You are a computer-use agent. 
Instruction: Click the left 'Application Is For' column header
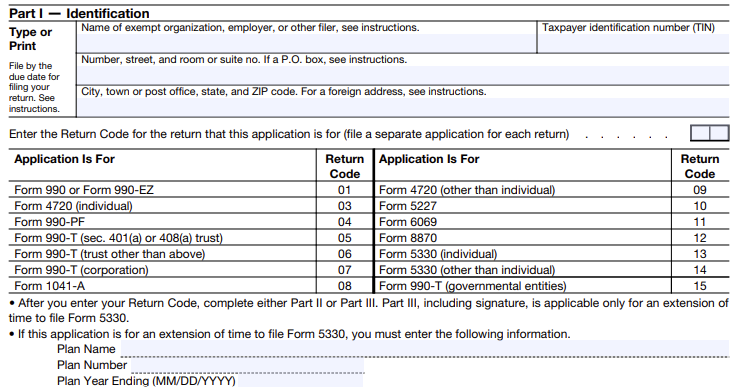[64, 159]
